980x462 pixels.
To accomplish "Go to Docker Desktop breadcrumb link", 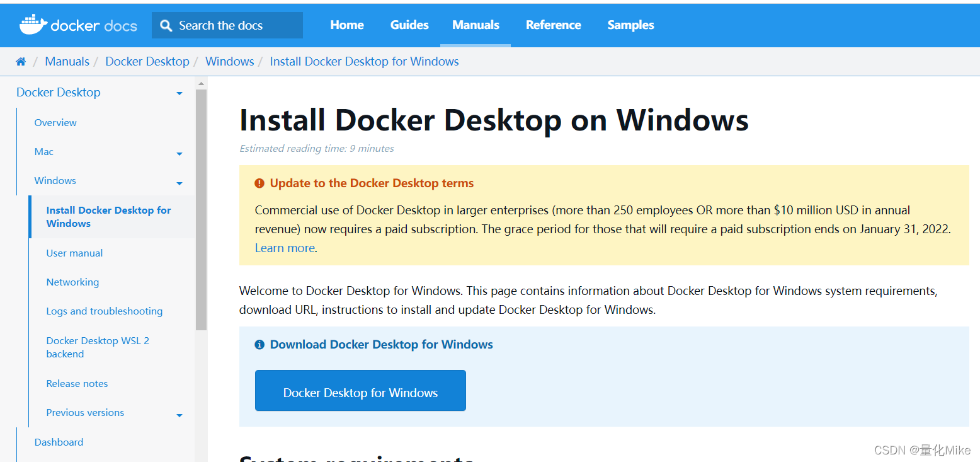I will tap(147, 61).
